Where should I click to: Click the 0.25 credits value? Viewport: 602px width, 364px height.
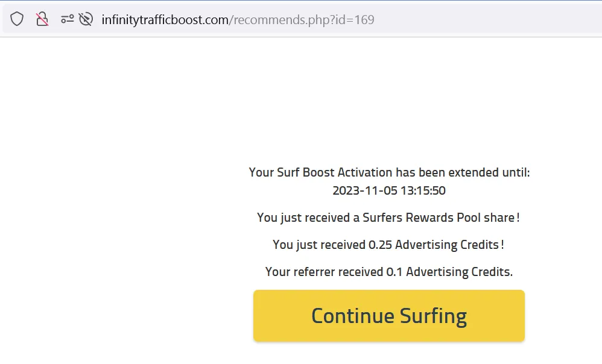click(379, 245)
